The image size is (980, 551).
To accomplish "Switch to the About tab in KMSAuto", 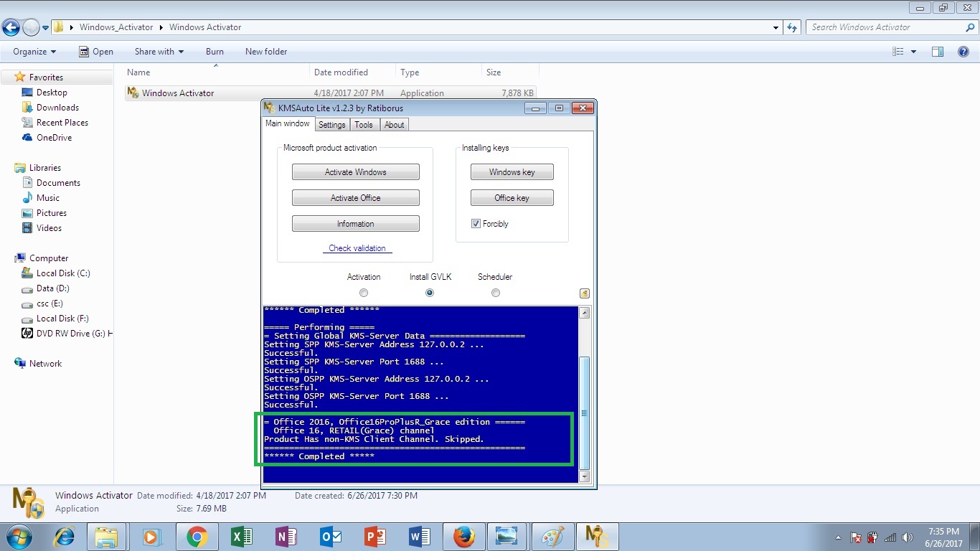I will click(x=394, y=125).
